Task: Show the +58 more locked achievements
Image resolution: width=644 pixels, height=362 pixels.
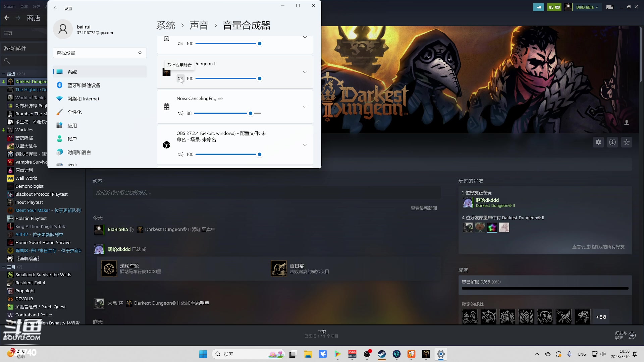Action: tap(601, 317)
